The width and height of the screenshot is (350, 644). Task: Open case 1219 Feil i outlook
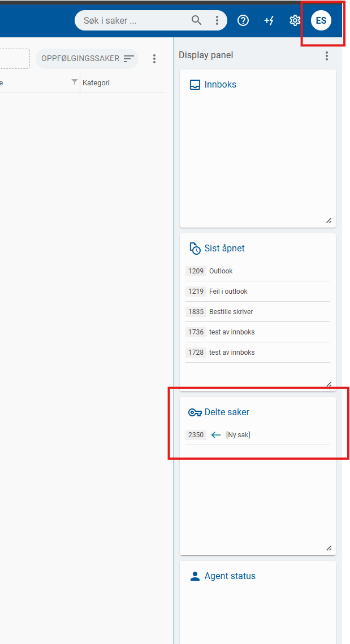pos(228,291)
